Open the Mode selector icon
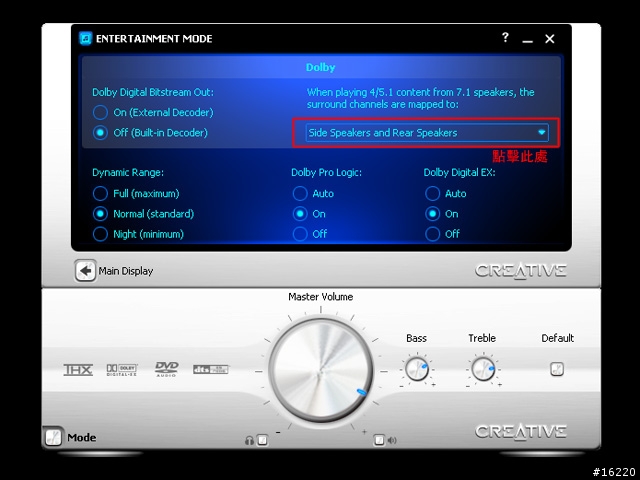640x480 pixels. 53,437
